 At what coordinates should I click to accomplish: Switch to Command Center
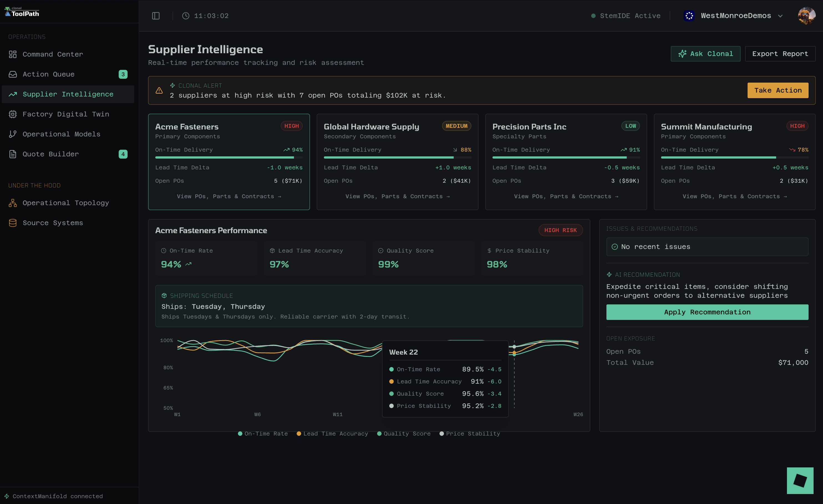tap(52, 54)
